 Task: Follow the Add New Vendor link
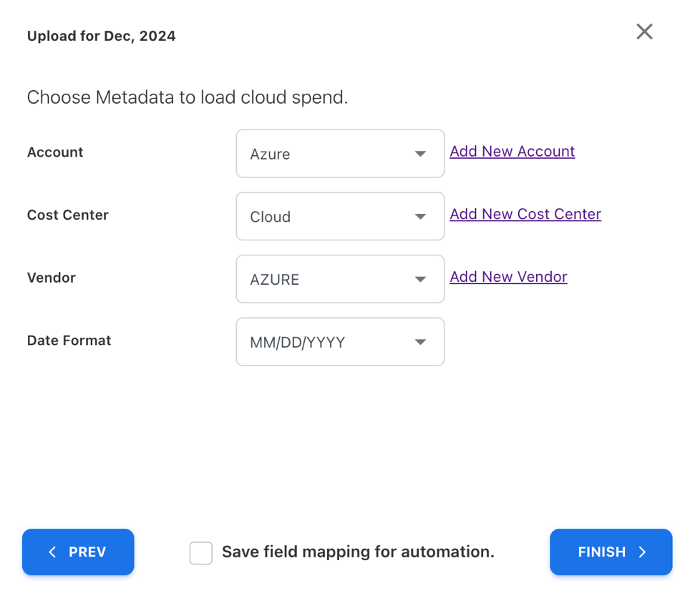[x=508, y=277]
